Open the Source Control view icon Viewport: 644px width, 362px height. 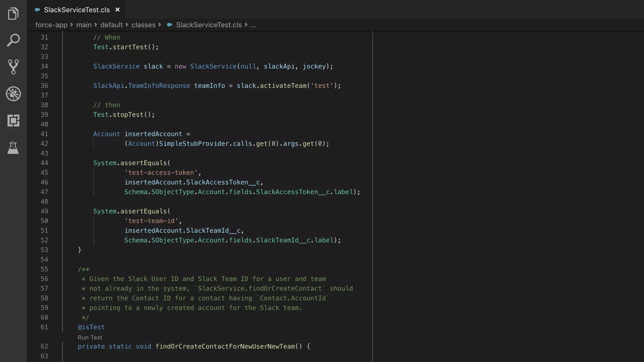click(13, 67)
